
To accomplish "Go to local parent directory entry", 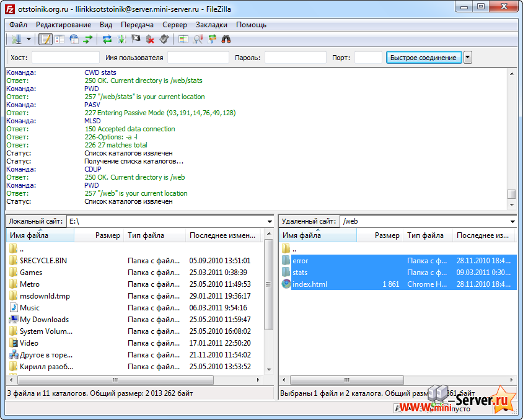I will [x=135, y=249].
